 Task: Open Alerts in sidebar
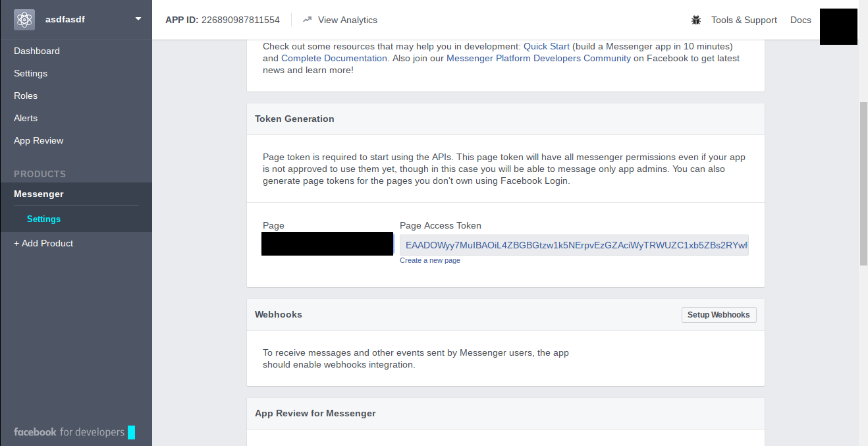point(26,118)
